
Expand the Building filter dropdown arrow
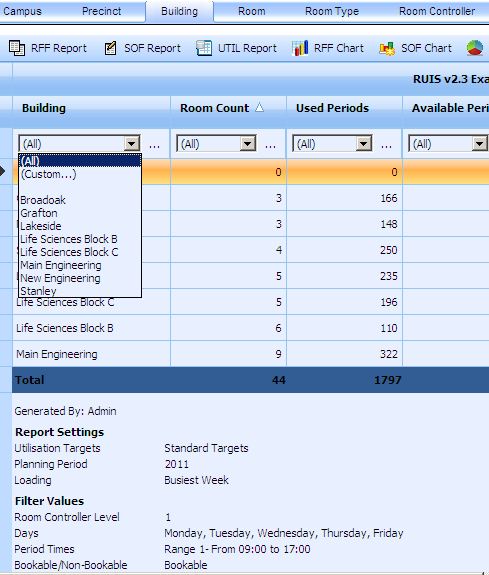point(132,143)
